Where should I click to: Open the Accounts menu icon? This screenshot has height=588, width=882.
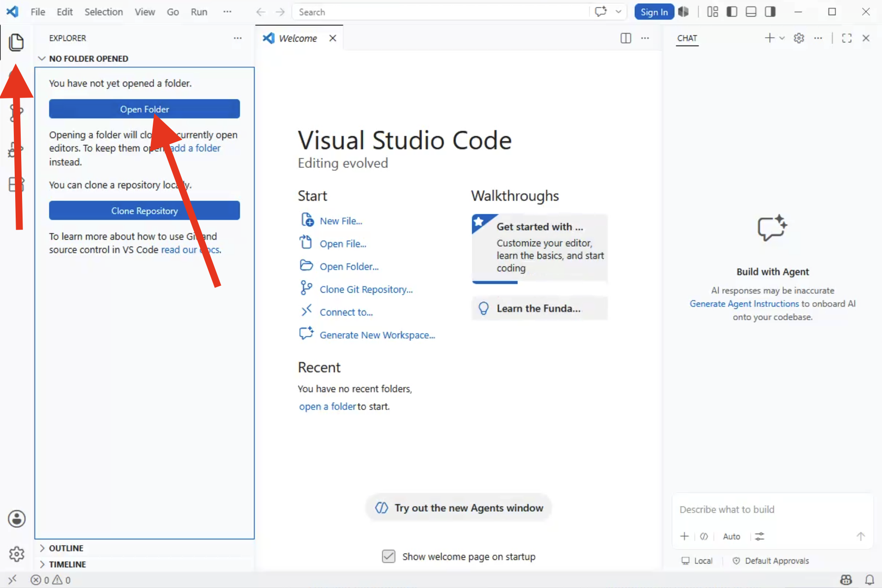[17, 519]
